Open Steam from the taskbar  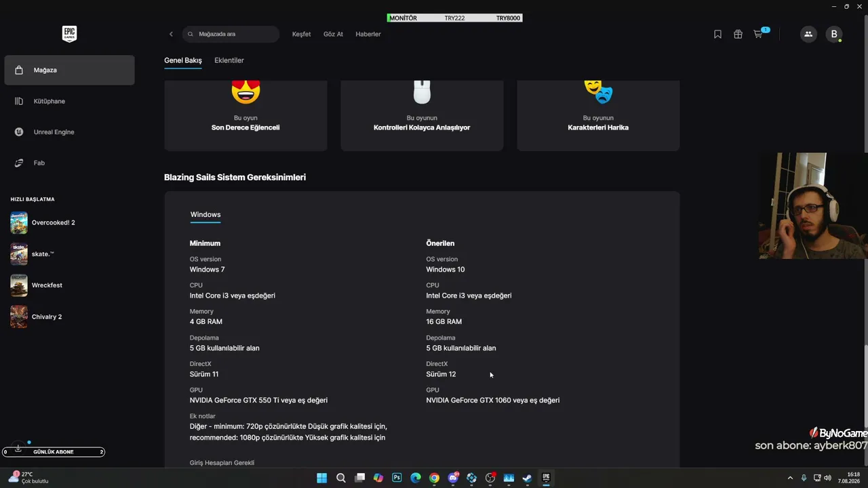[x=527, y=478]
